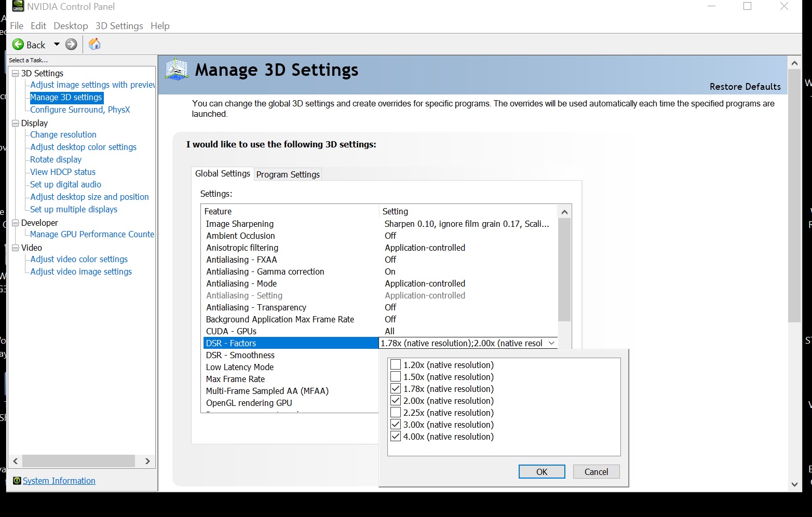Image resolution: width=812 pixels, height=517 pixels.
Task: Select the Global Settings tab
Action: tap(223, 173)
